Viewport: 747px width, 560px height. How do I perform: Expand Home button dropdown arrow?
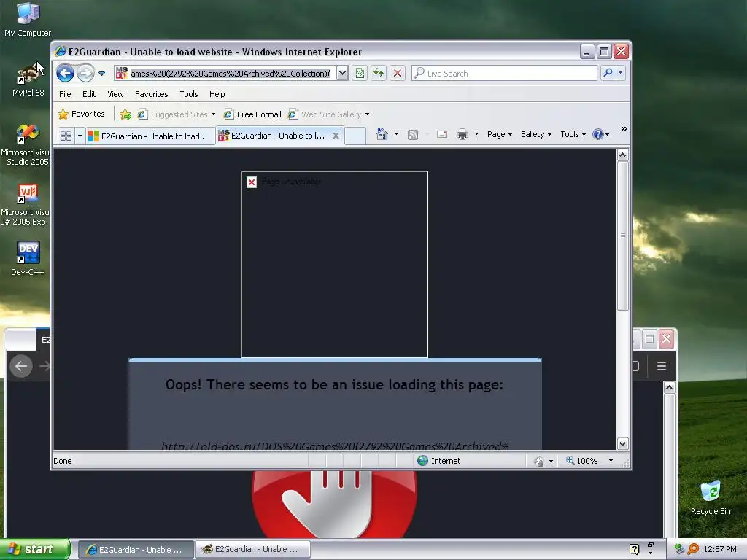pyautogui.click(x=396, y=134)
